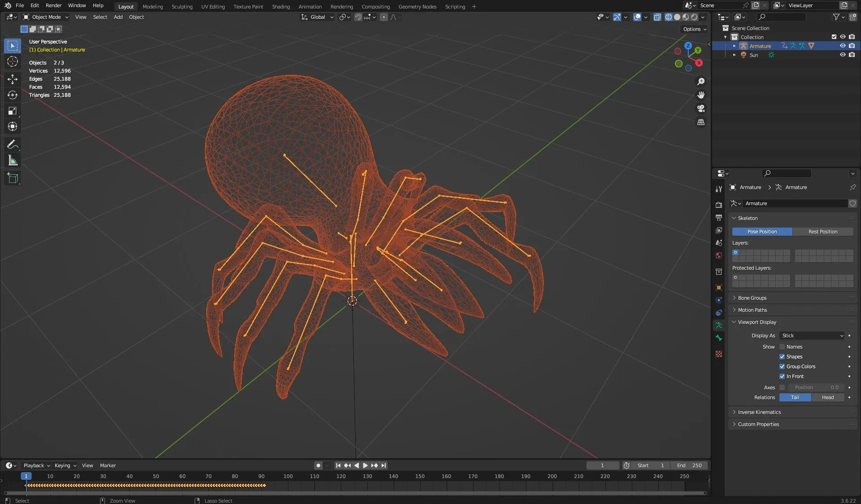The width and height of the screenshot is (861, 504).
Task: Open the Render menu
Action: (x=53, y=5)
